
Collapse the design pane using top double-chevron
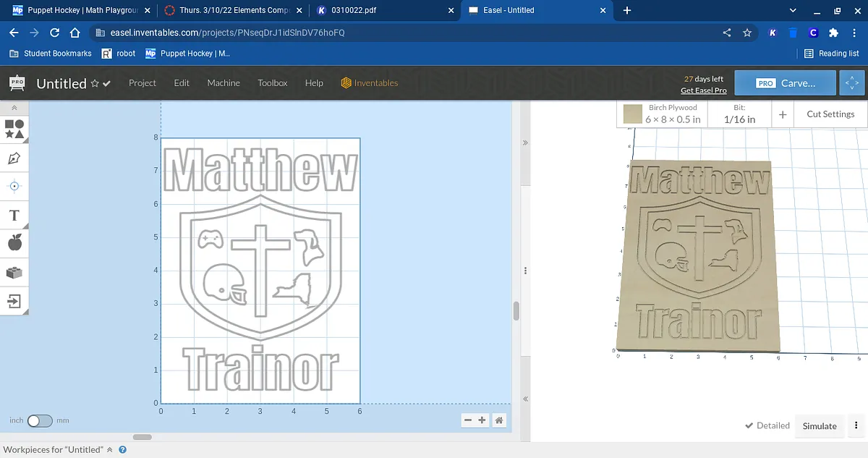point(525,143)
